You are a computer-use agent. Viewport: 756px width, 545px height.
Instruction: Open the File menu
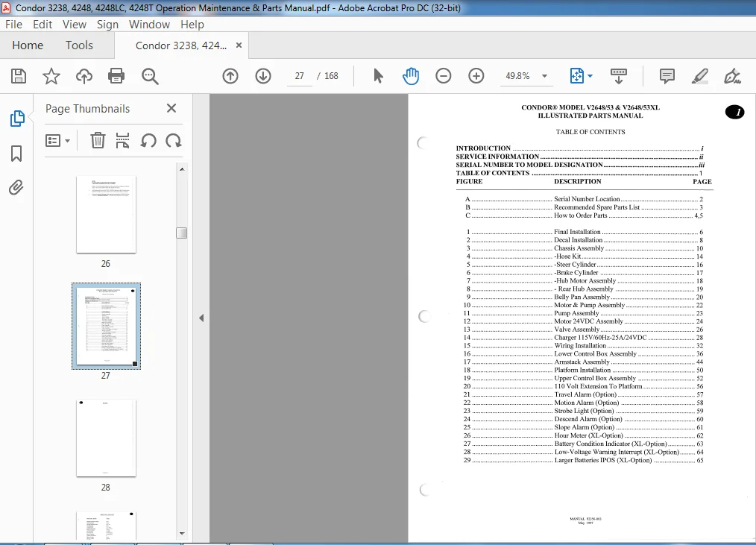coord(13,24)
